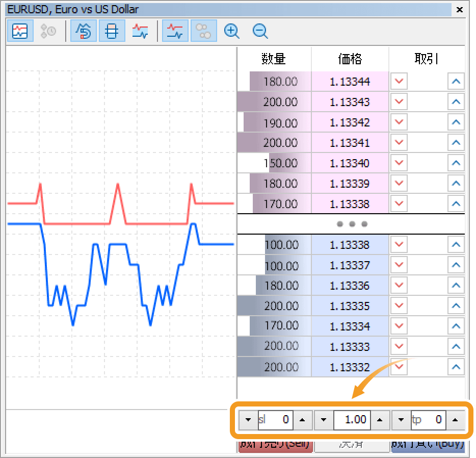Toggle the tick chart display icon
The width and height of the screenshot is (476, 458).
point(20,31)
